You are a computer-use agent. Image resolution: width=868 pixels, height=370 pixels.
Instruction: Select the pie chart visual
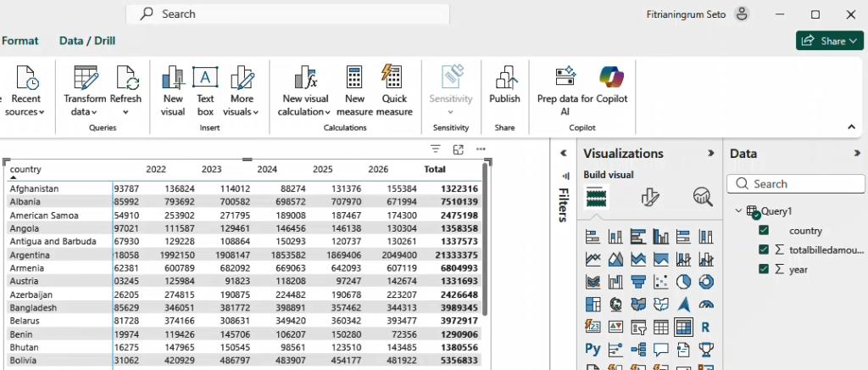684,282
